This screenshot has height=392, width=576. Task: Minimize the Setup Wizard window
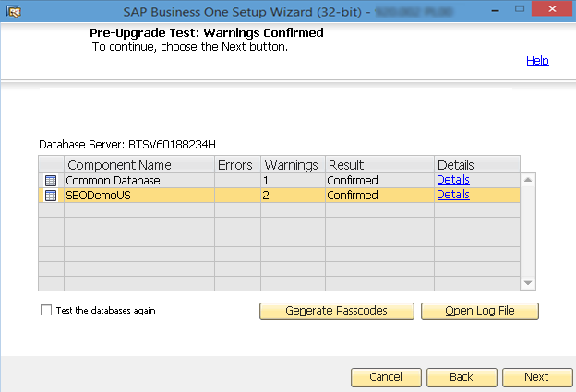[495, 11]
